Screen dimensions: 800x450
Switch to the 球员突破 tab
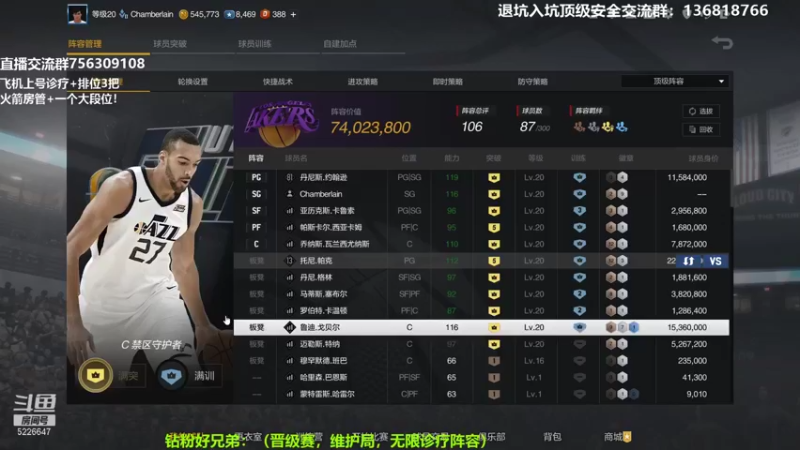click(170, 44)
